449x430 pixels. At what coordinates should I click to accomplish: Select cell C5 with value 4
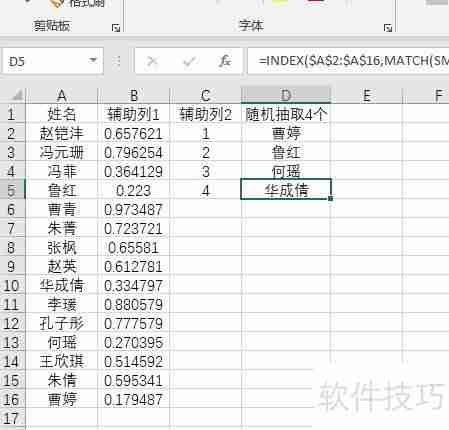(206, 191)
